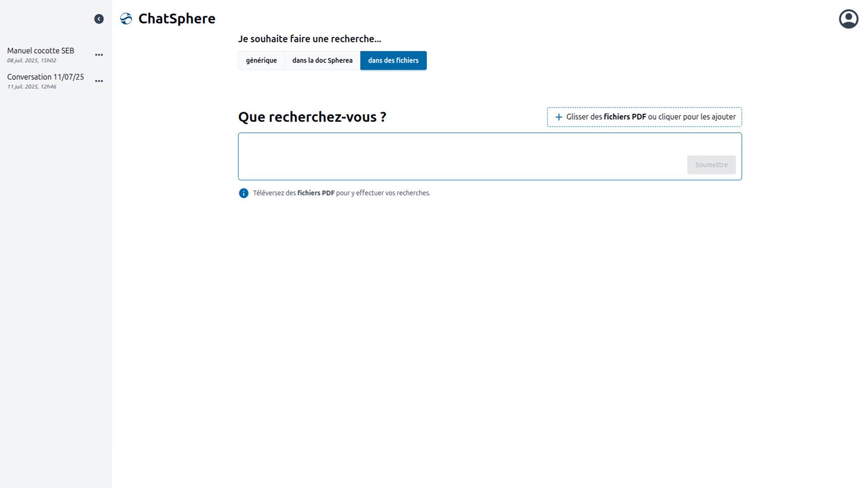Focus the search question text area
This screenshot has width=868, height=488.
click(x=461, y=156)
